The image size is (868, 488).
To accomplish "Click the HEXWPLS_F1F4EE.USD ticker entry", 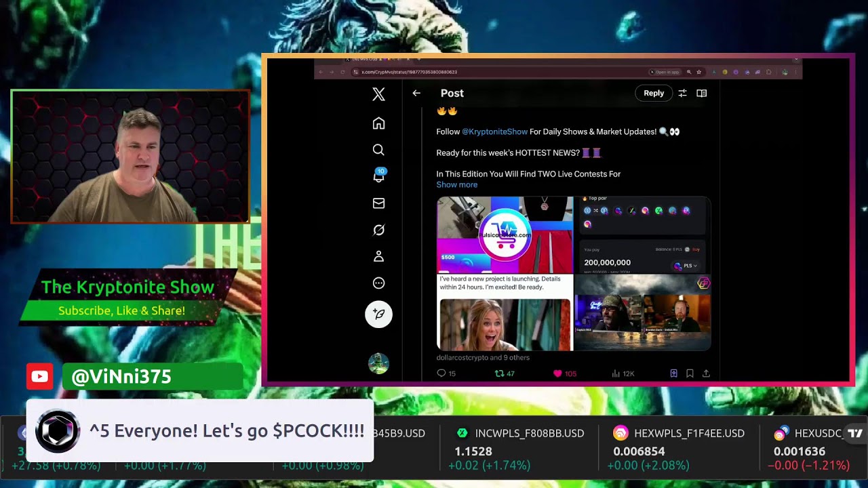I will [679, 449].
